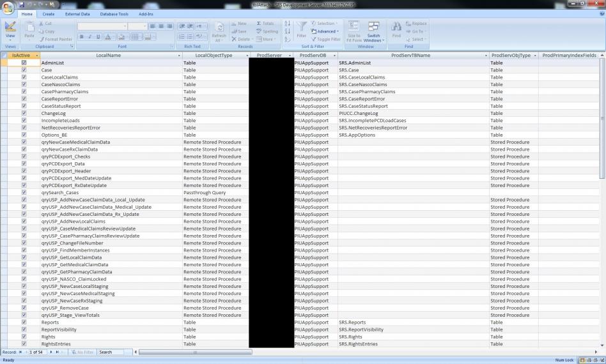Open the ProdServObjType column filter arrow
This screenshot has height=364, width=606.
pos(535,56)
